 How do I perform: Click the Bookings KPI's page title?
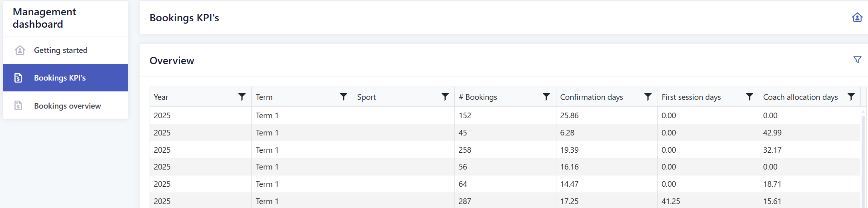(184, 18)
